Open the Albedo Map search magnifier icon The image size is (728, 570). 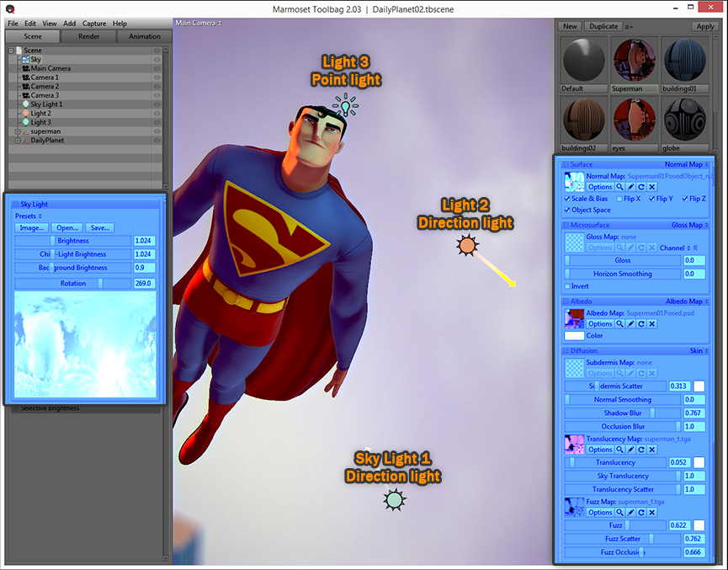[x=619, y=324]
